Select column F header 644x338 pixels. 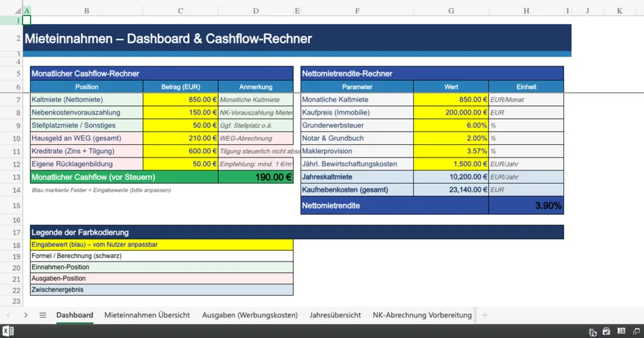tap(358, 11)
